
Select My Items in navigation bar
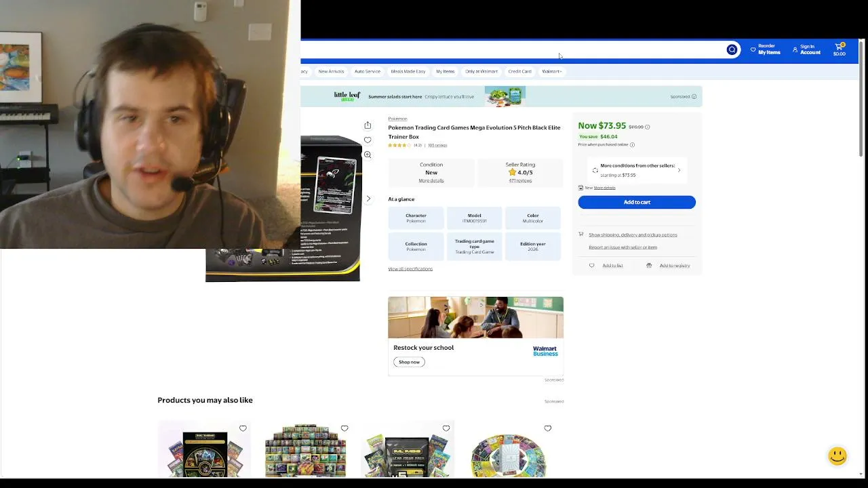coord(446,71)
